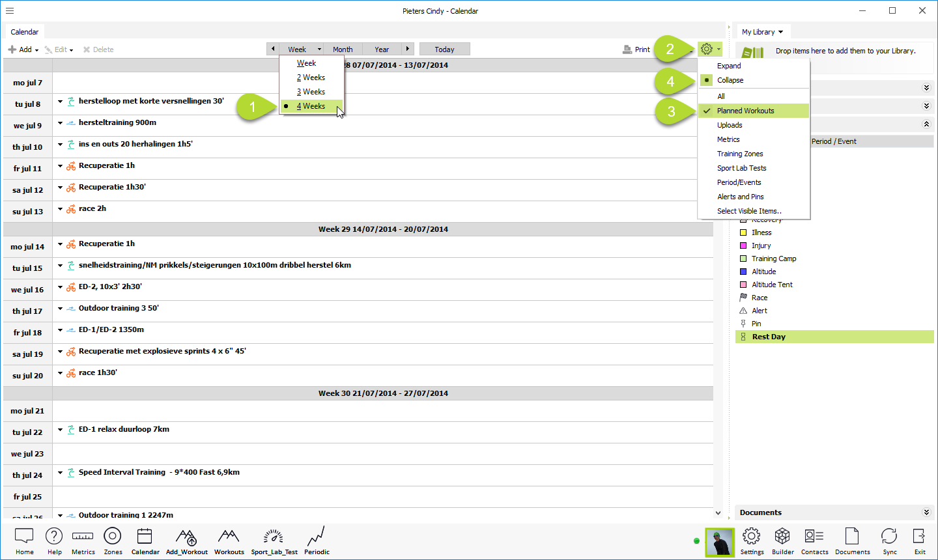
Task: Select the 4 Weeks radio option
Action: tap(311, 106)
